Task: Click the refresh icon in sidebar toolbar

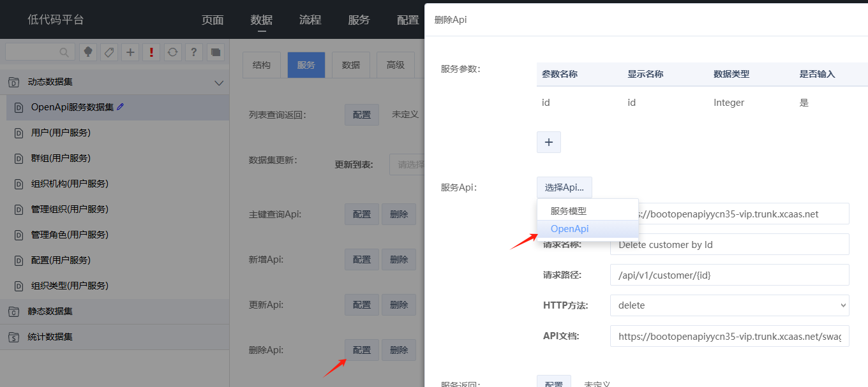Action: coord(172,52)
